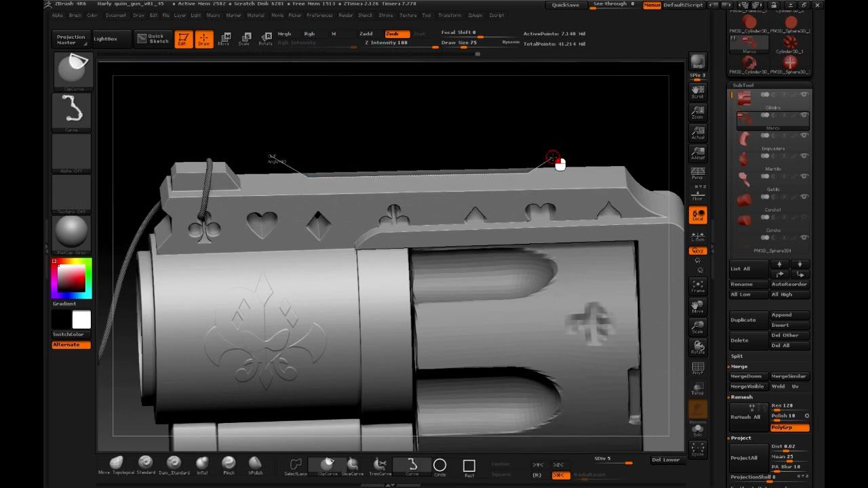
Task: Click the Persp perspective view icon
Action: coord(697,174)
